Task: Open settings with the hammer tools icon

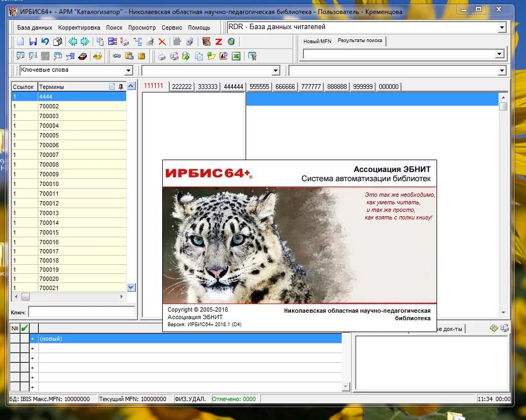Action: (x=253, y=56)
